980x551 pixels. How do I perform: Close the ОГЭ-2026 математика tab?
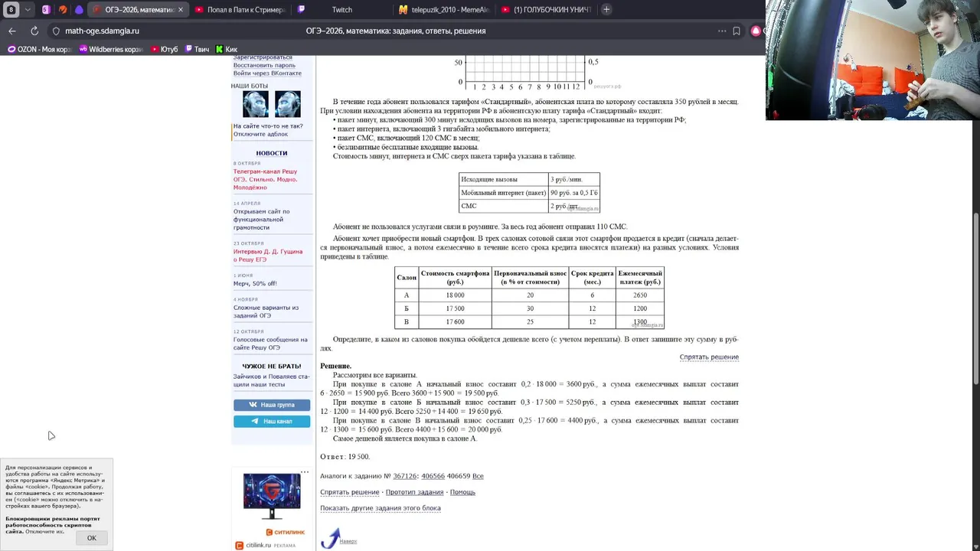181,10
